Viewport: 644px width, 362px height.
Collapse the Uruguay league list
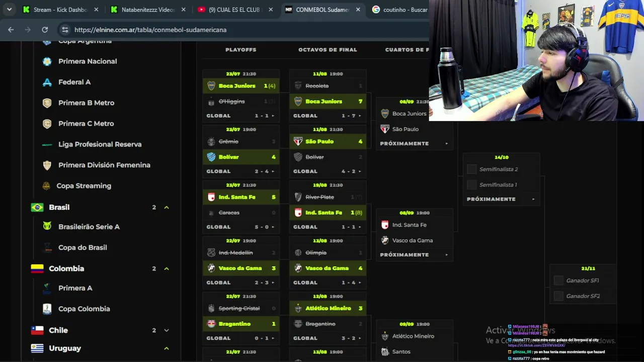[166, 348]
